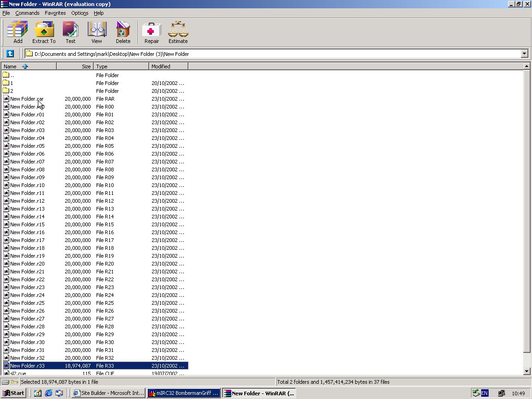Select the icon of New Folder.r01
Image resolution: width=532 pixels, height=399 pixels.
pos(6,115)
